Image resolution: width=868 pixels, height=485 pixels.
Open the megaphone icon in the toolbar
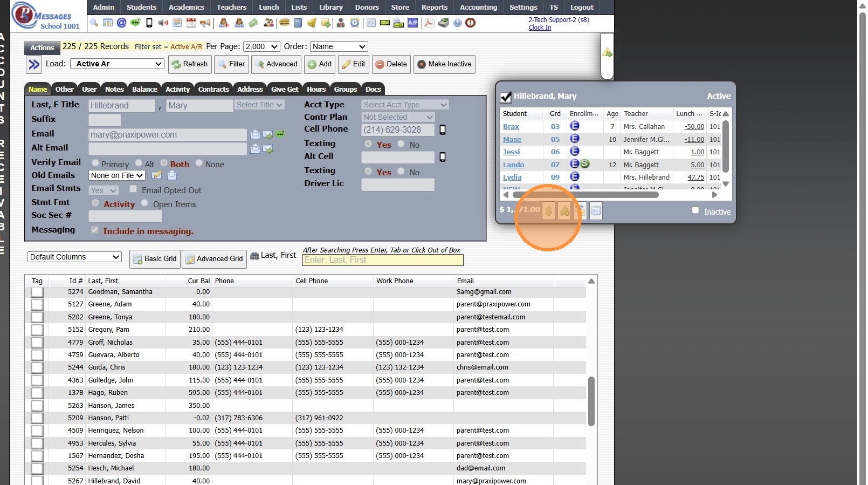(205, 23)
